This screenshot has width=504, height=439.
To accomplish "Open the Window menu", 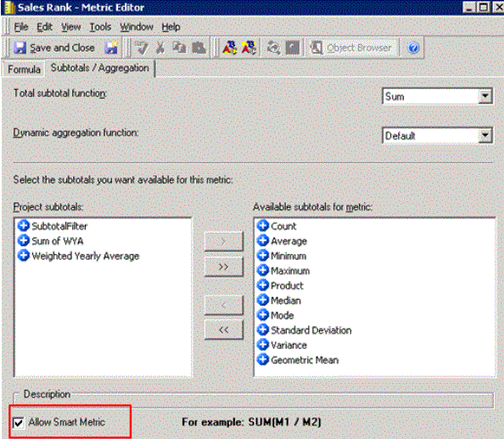I will tap(137, 27).
